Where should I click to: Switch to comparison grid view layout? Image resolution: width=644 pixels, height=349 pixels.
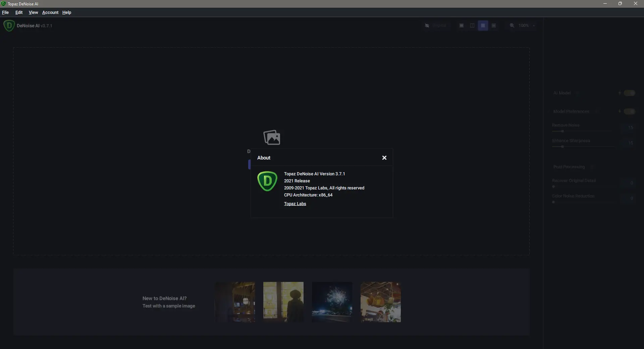tap(494, 26)
